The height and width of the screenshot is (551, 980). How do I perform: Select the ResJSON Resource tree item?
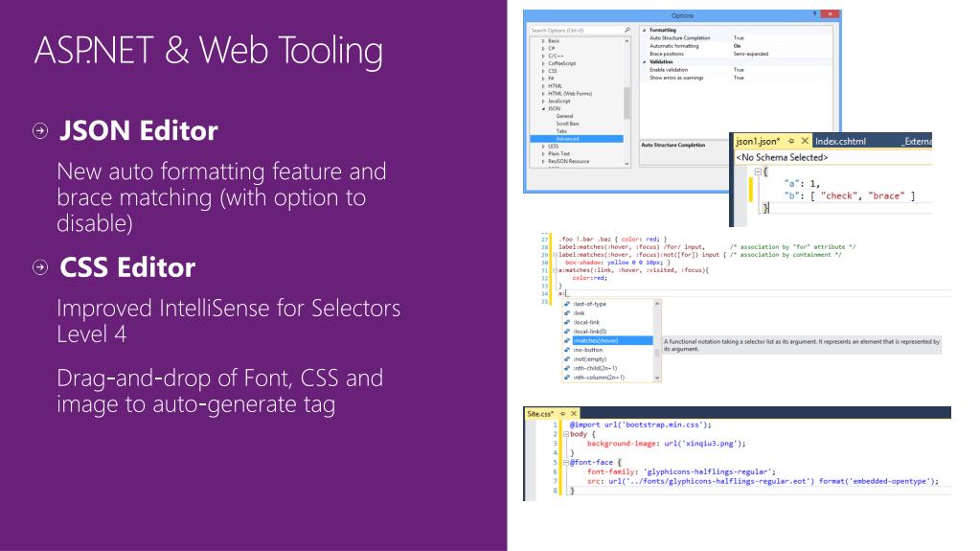click(x=568, y=161)
